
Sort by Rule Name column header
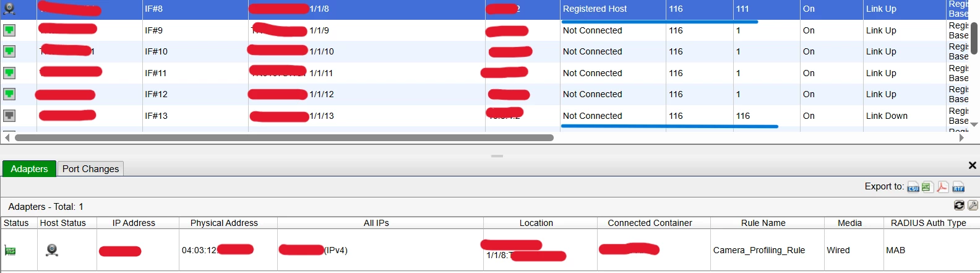[763, 223]
